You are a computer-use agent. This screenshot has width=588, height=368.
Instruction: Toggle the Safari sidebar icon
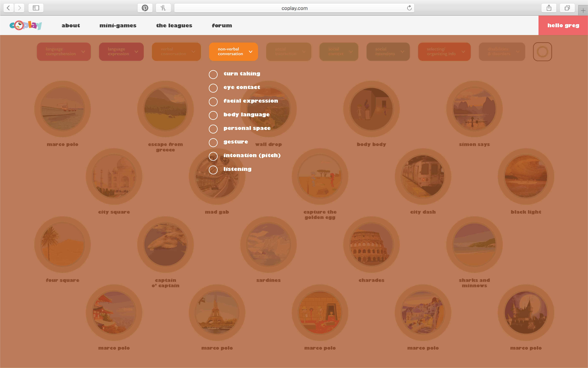[36, 8]
